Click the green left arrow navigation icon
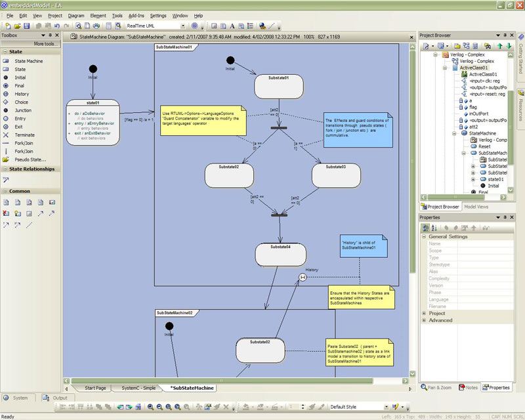This screenshot has height=420, width=525. tap(120, 407)
